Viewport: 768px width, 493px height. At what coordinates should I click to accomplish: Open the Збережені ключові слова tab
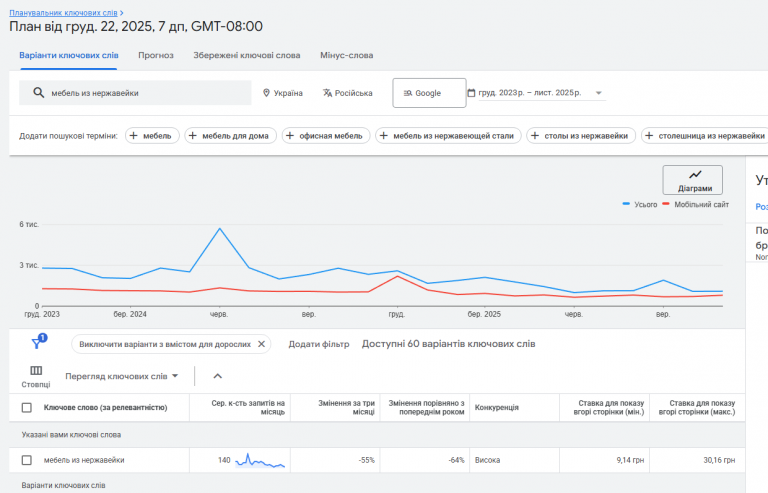tap(246, 55)
